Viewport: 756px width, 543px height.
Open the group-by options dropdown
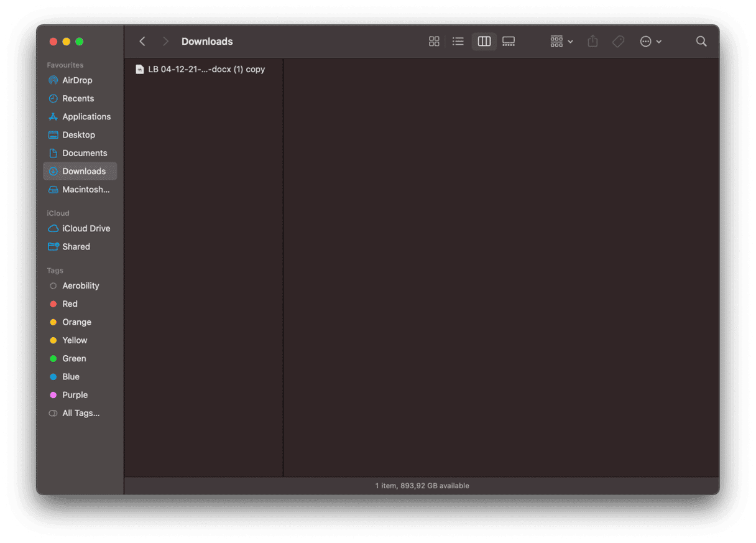[561, 42]
